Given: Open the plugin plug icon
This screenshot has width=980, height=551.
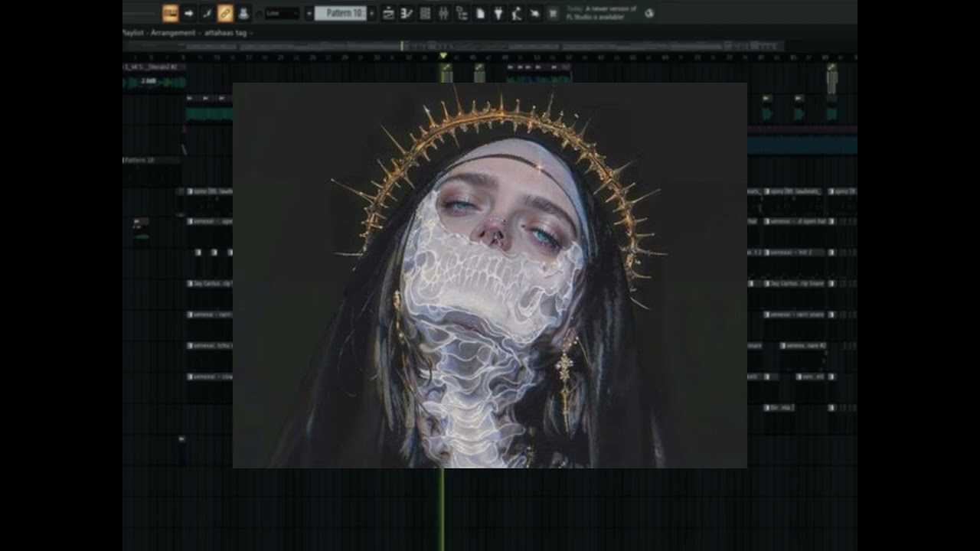Looking at the screenshot, I should click(x=498, y=13).
